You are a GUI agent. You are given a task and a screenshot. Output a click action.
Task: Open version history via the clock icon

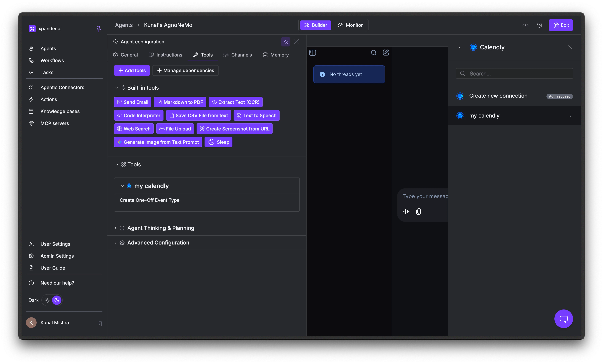click(x=539, y=25)
